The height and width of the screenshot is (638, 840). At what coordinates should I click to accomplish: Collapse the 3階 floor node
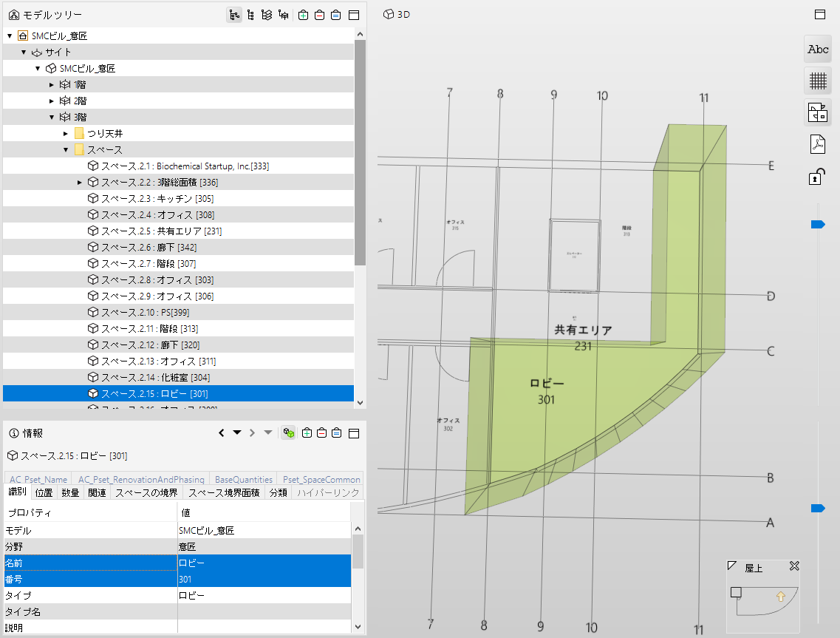click(52, 117)
